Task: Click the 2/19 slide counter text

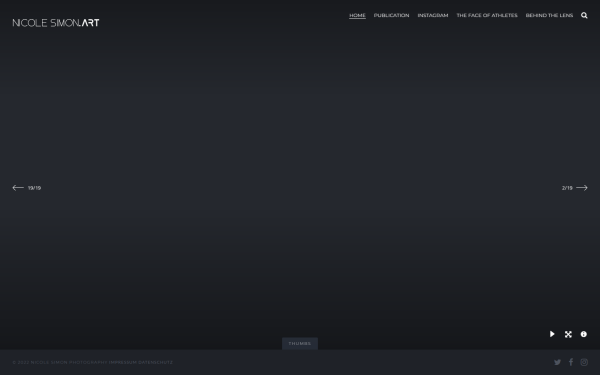Action: (567, 188)
